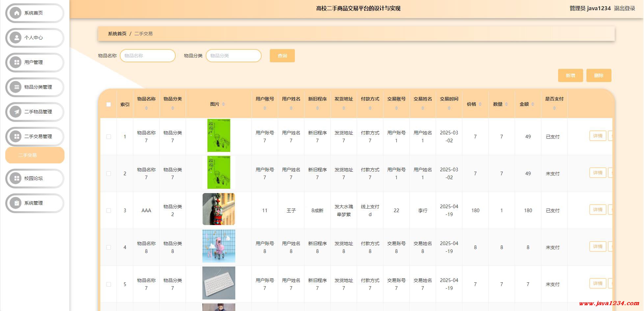Sort by 用户姓名 column arrows
The height and width of the screenshot is (311, 644).
[291, 108]
